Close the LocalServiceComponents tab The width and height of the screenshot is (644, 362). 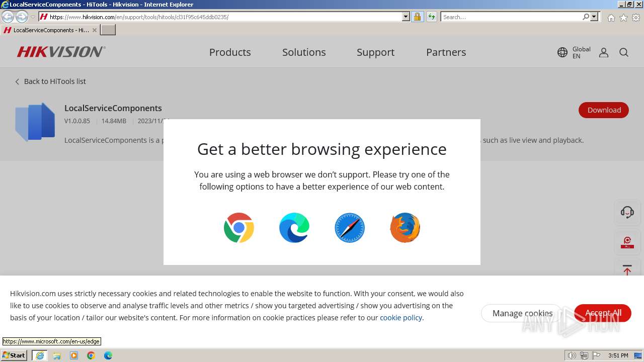(95, 30)
